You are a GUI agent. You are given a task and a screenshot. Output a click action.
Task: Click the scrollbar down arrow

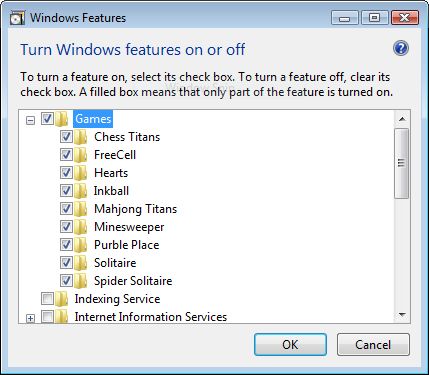pyautogui.click(x=402, y=315)
